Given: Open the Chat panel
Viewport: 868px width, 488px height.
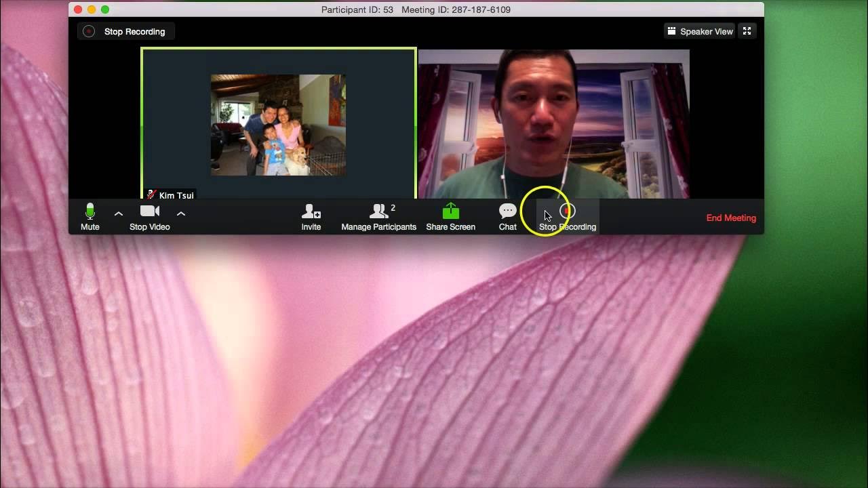Looking at the screenshot, I should tap(508, 218).
